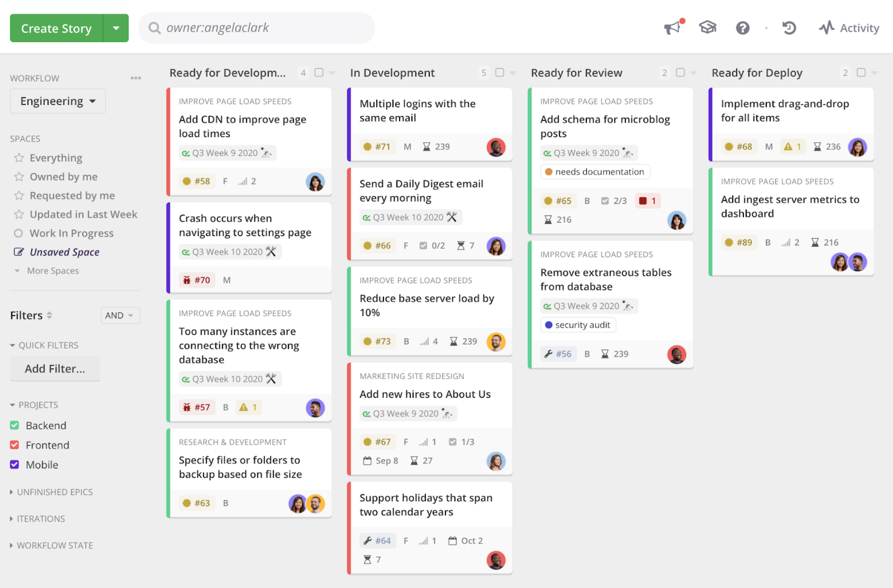The height and width of the screenshot is (588, 893).
Task: Click the warning blocker badge on story #68
Action: [x=792, y=147]
